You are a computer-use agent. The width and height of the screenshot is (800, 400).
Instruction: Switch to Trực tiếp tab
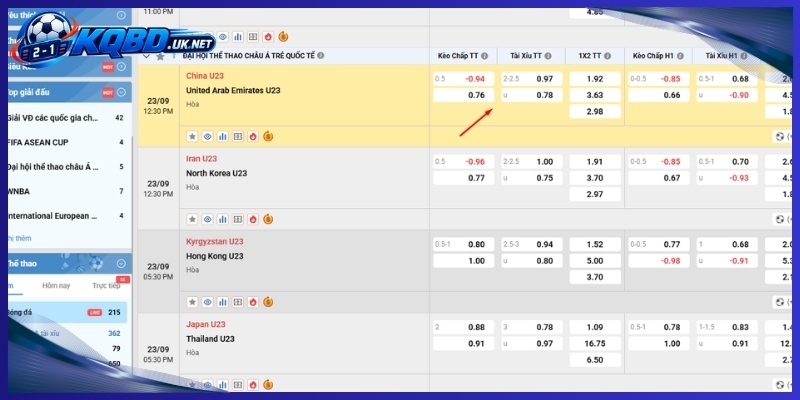tap(106, 286)
